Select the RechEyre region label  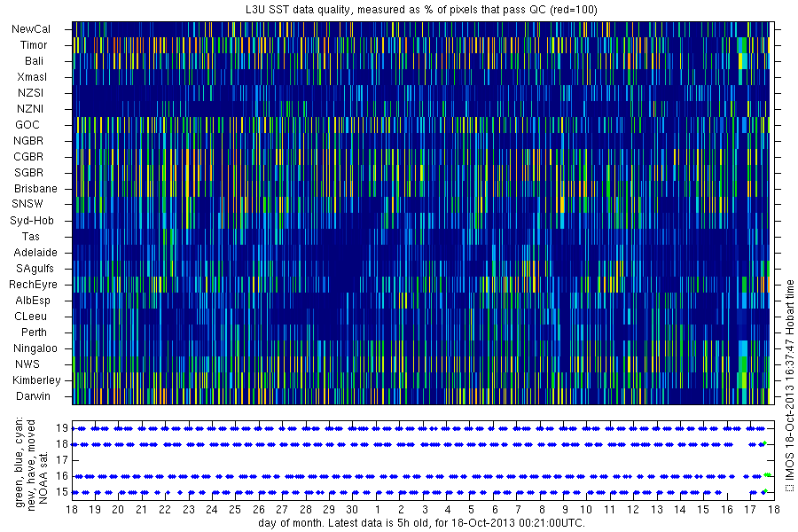click(33, 285)
